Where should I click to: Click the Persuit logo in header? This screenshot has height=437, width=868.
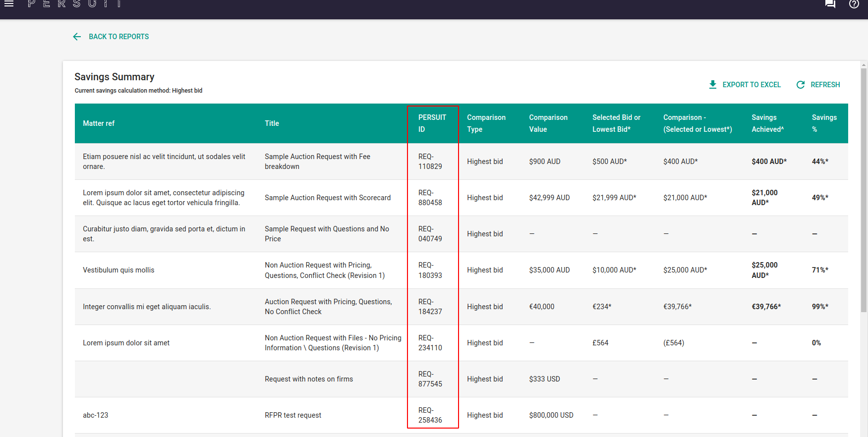(74, 4)
